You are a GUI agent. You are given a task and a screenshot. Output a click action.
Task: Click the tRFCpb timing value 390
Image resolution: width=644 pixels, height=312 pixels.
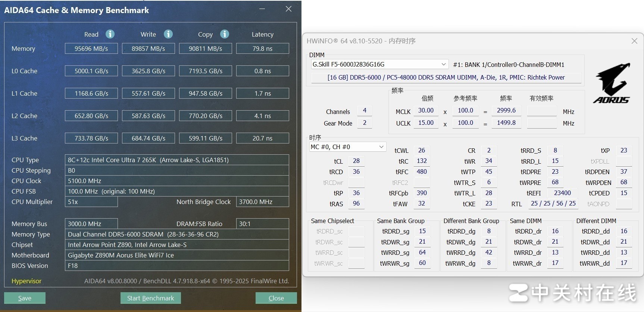pos(422,193)
